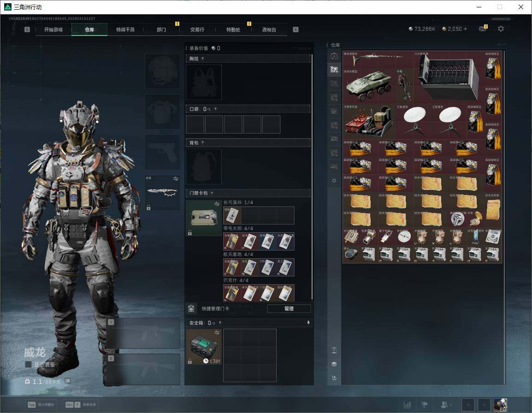This screenshot has height=413, width=532.
Task: Select the first stash category icon
Action: coord(334,56)
